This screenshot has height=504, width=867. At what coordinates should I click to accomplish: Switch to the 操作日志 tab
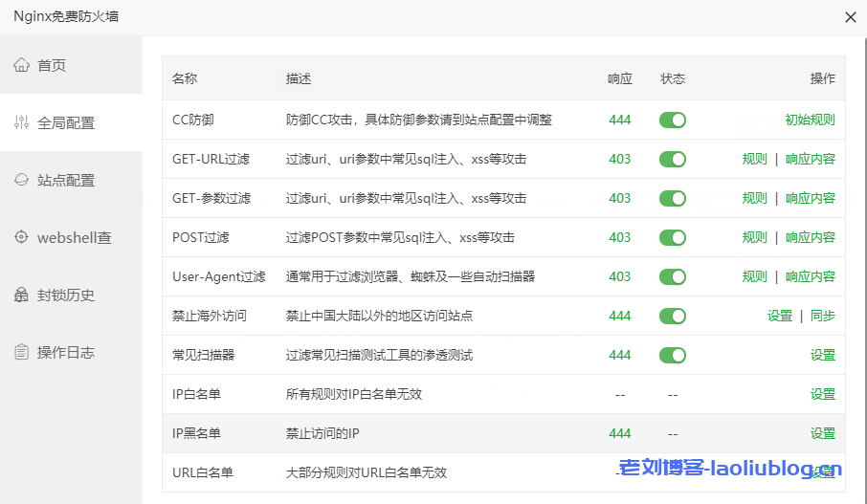click(65, 352)
